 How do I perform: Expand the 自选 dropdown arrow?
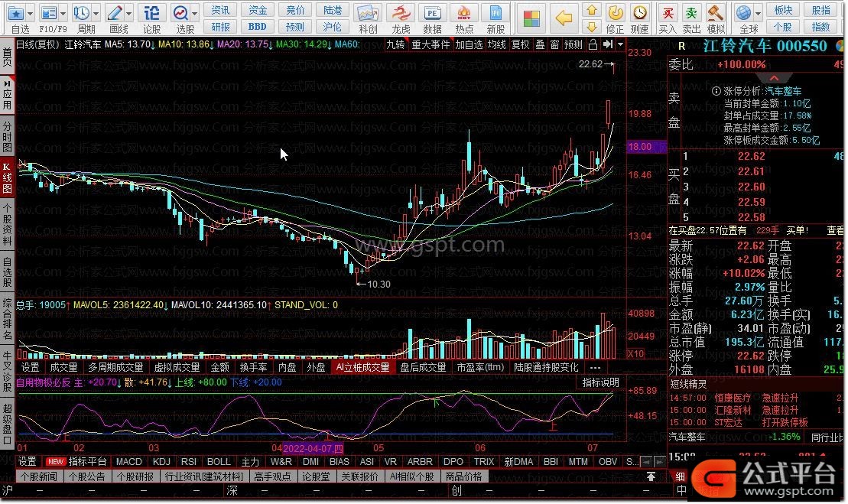[x=30, y=13]
